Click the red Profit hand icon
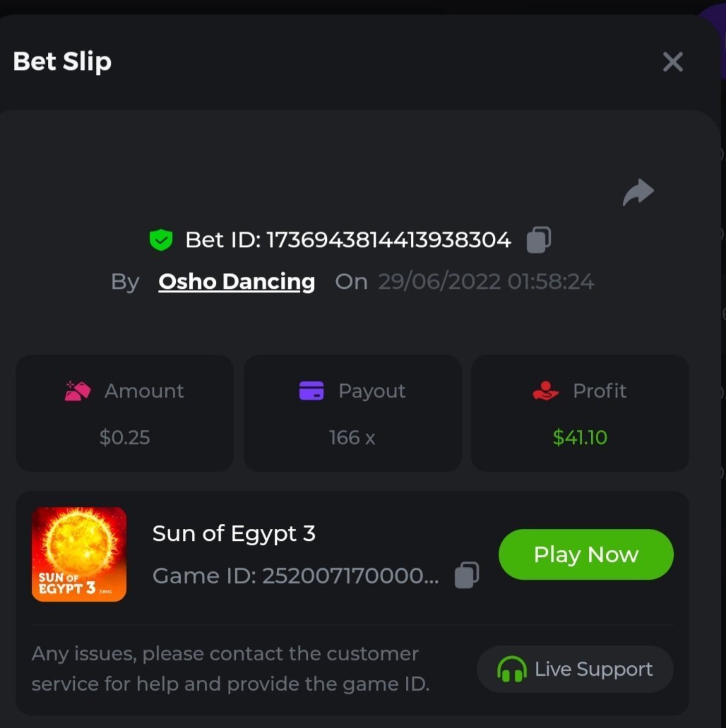The width and height of the screenshot is (726, 728). [x=545, y=390]
